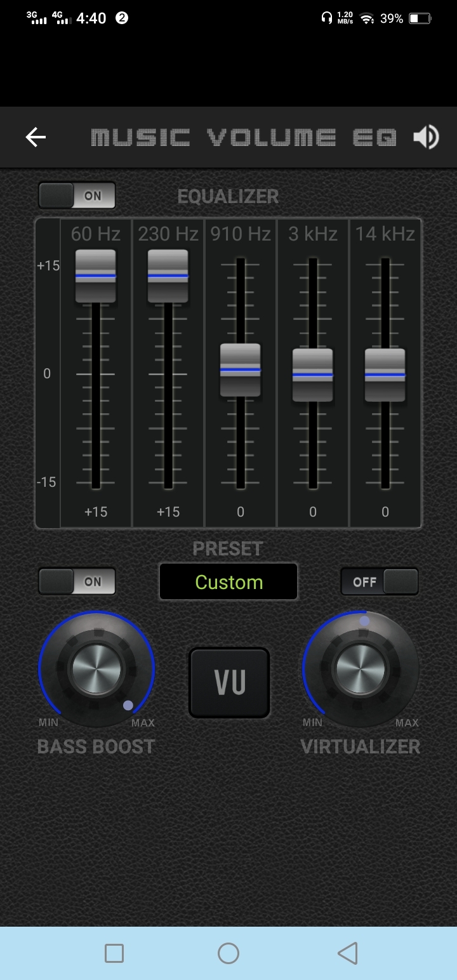Tap the speaker volume icon
This screenshot has width=457, height=980.
point(426,137)
